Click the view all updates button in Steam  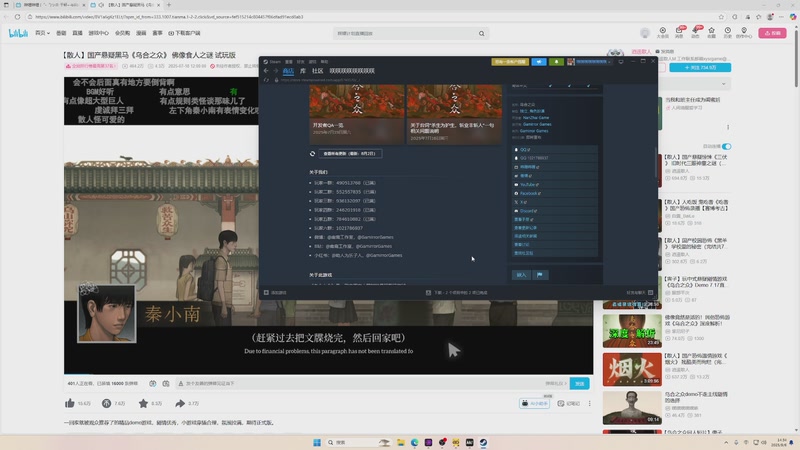pyautogui.click(x=350, y=154)
